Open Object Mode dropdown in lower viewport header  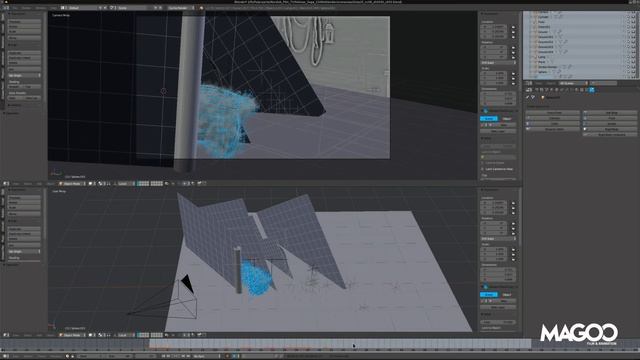pyautogui.click(x=72, y=335)
